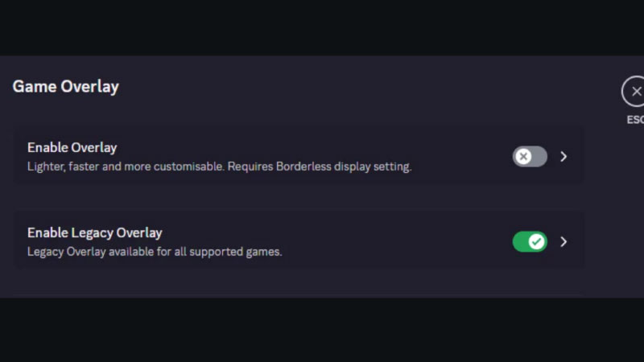Click the grey X knob on Enable Overlay toggle
644x362 pixels.
[523, 156]
